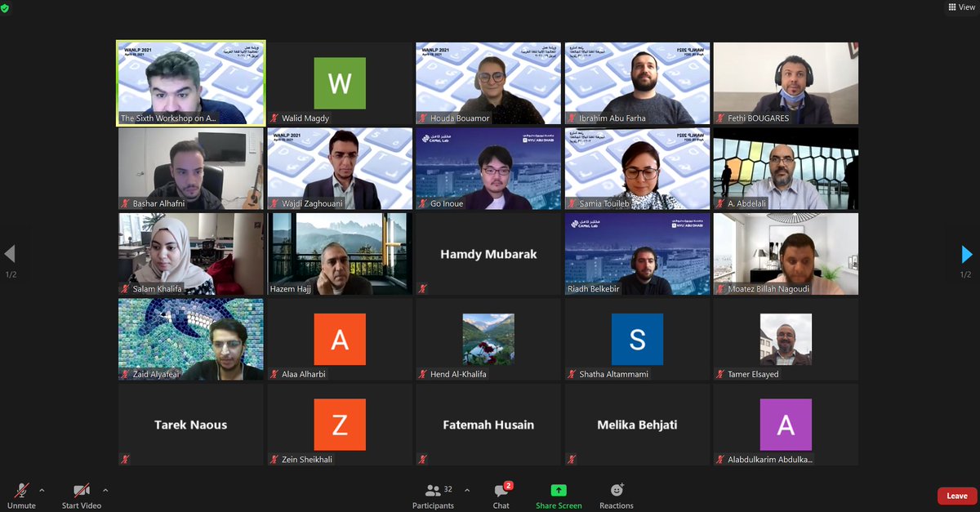
Task: Open the View layout menu
Action: coord(962,7)
